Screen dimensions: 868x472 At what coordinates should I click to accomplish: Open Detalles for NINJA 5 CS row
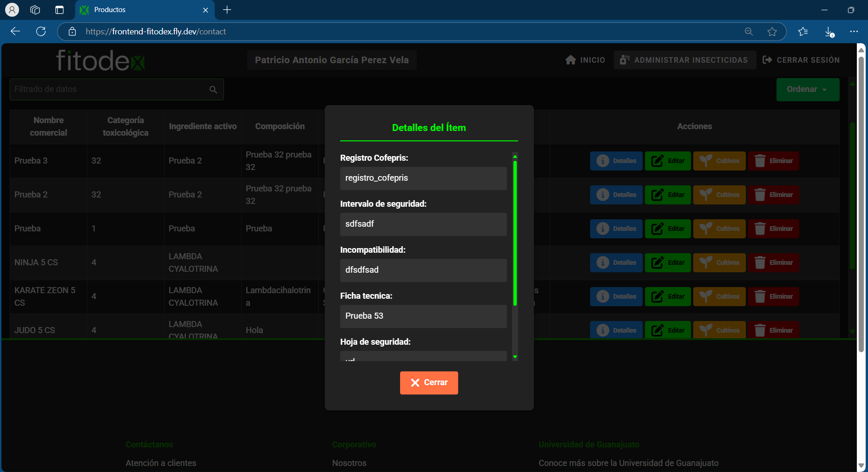point(616,262)
